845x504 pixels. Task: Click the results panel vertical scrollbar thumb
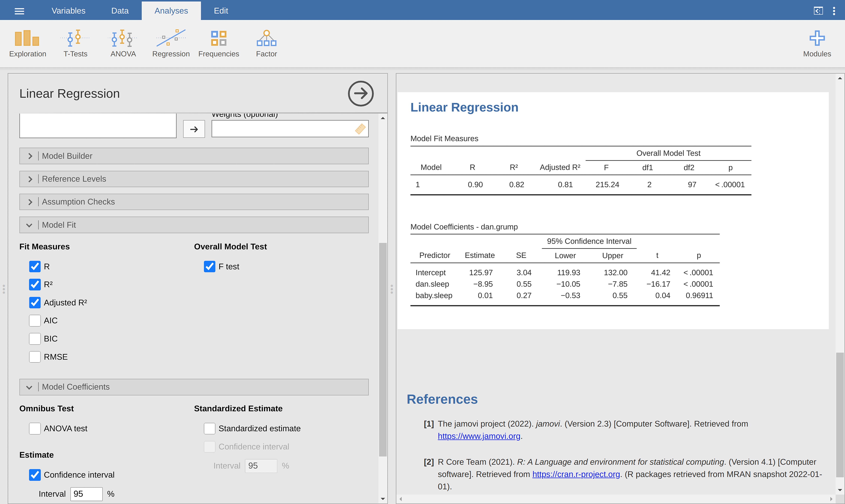tap(840, 415)
